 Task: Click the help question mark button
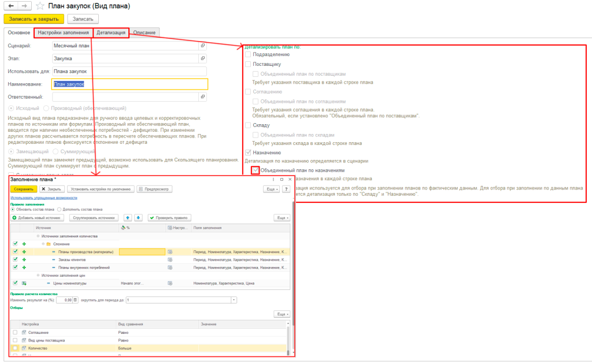click(x=286, y=189)
